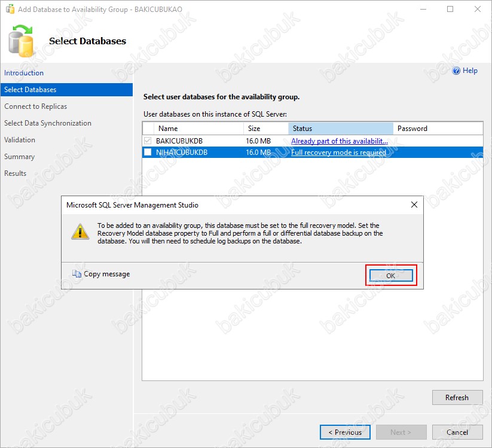Open the Connect to Replicas step
The width and height of the screenshot is (492, 448).
coord(35,106)
